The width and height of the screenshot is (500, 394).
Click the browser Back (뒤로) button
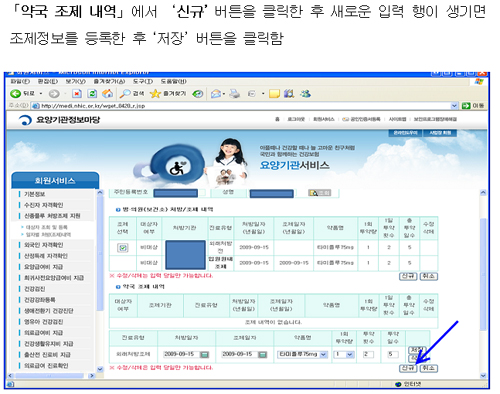22,94
